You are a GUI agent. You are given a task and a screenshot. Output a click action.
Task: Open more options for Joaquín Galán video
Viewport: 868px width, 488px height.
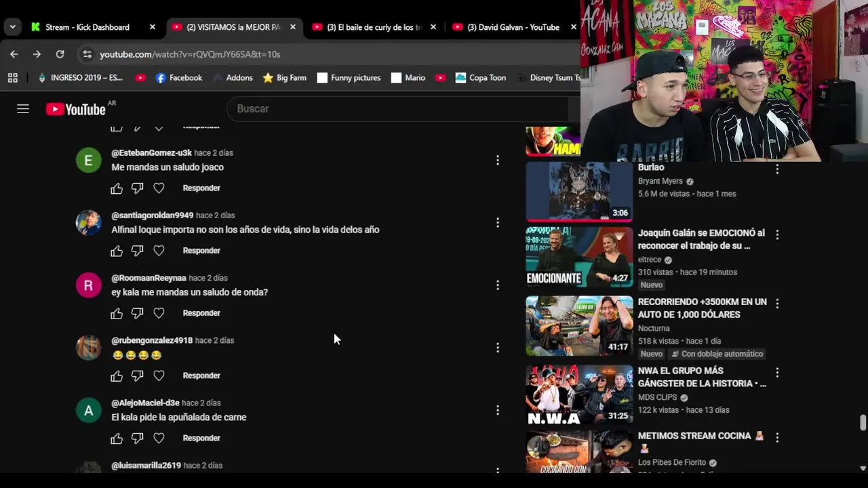tap(777, 235)
